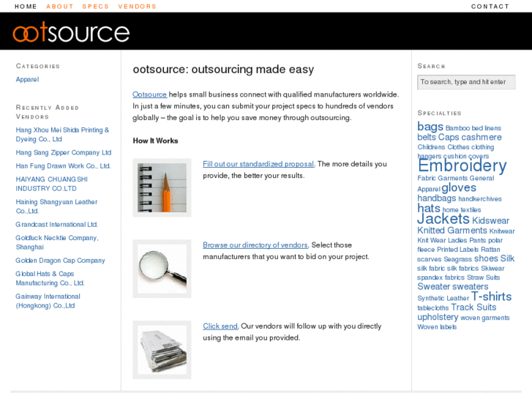This screenshot has width=532, height=399.
Task: Open the VENDORS menu item
Action: [138, 7]
